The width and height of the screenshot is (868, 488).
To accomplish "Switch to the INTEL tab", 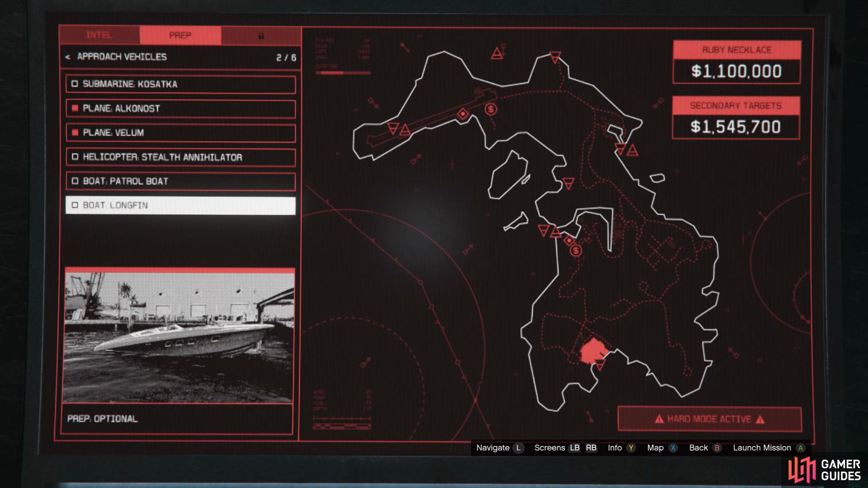I will click(x=99, y=35).
